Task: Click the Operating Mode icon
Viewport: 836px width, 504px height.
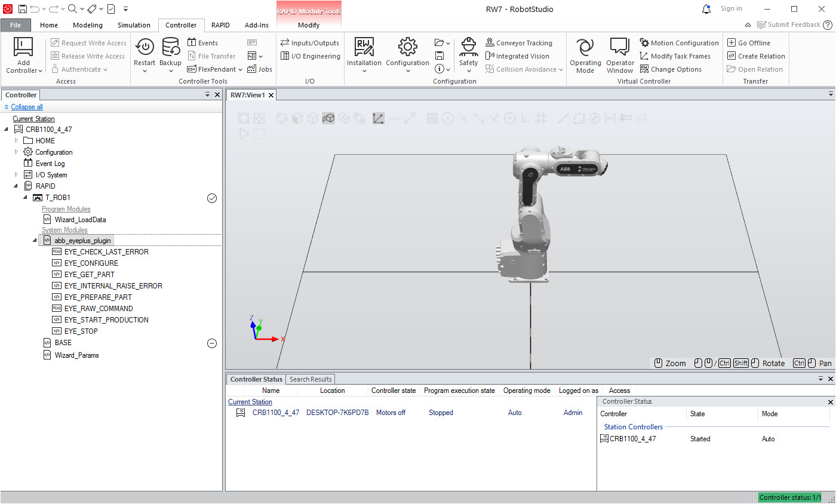Action: coord(585,47)
